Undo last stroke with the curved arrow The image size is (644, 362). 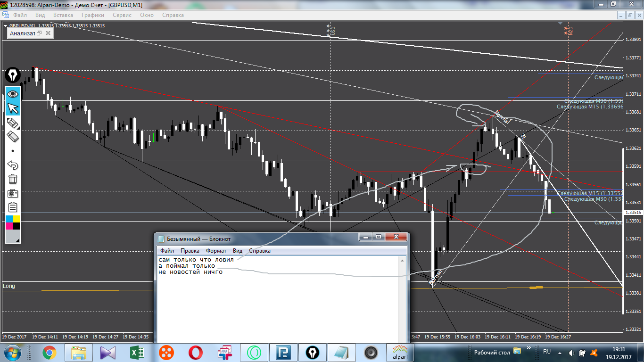13,165
